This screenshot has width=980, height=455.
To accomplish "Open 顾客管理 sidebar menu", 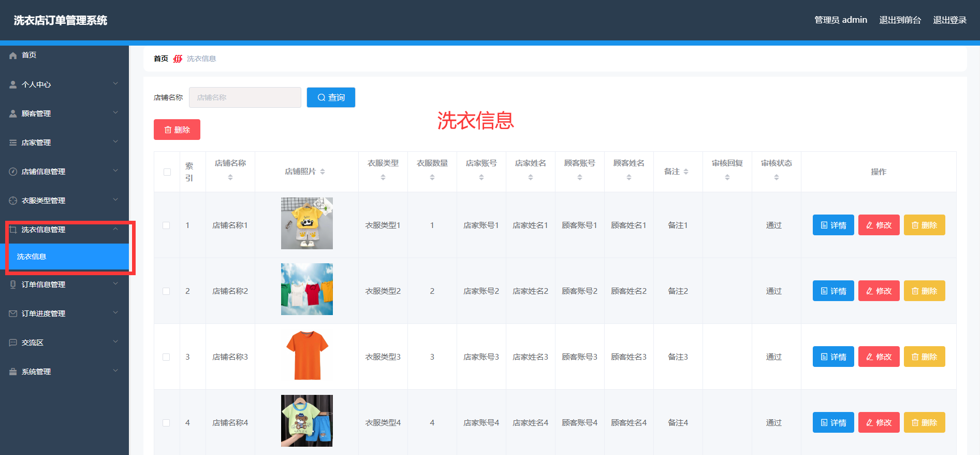I will tap(64, 113).
